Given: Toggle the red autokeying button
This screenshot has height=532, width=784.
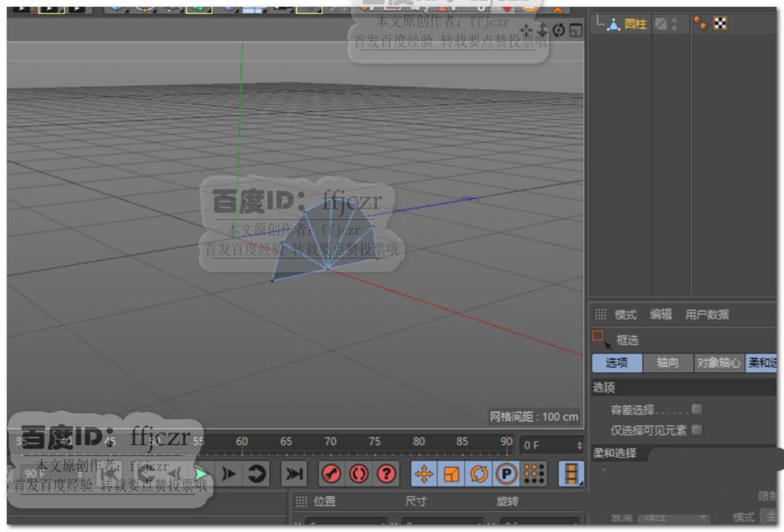Looking at the screenshot, I should click(x=358, y=473).
